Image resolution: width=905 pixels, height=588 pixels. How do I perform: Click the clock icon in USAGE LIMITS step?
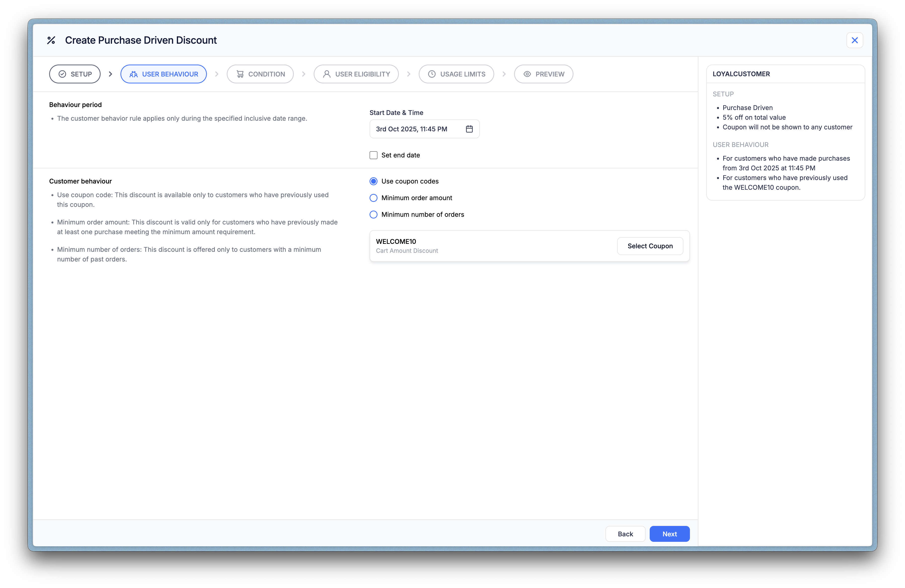coord(432,74)
